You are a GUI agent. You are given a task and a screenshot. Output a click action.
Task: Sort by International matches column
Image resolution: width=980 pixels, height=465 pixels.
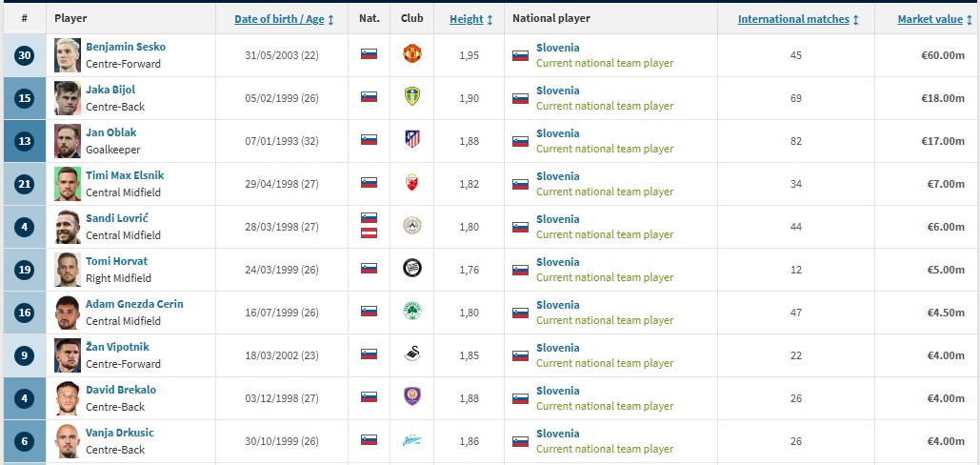797,19
